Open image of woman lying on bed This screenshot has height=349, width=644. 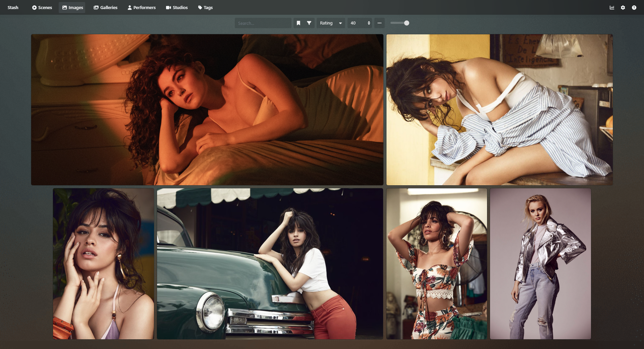(x=207, y=109)
